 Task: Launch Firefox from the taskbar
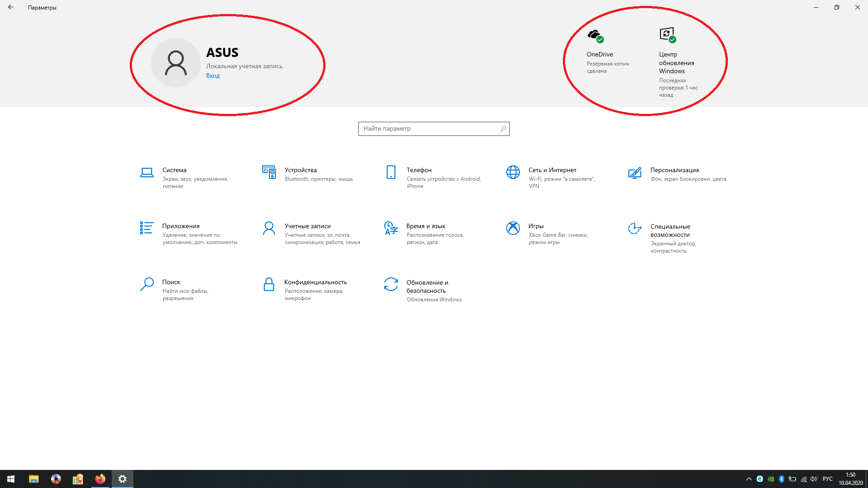100,479
